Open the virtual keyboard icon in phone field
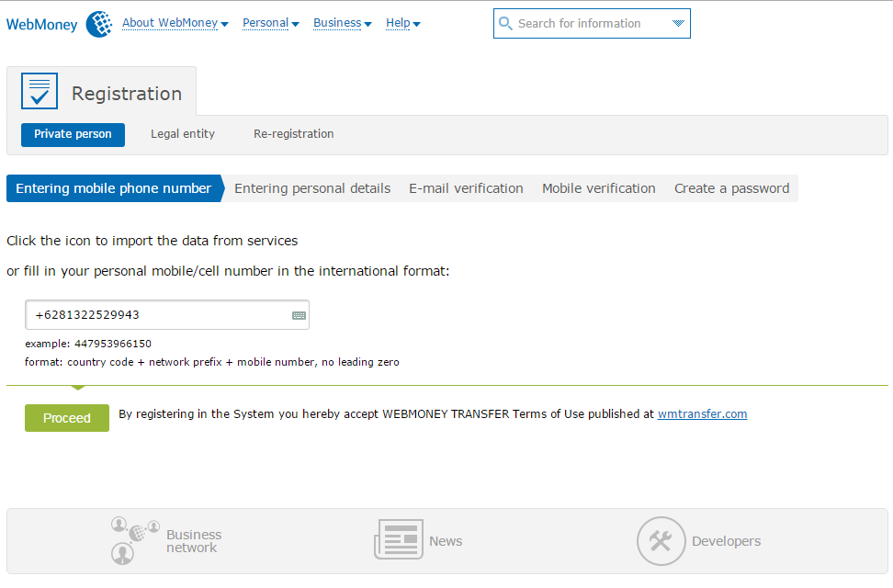The height and width of the screenshot is (588, 893). click(x=299, y=315)
